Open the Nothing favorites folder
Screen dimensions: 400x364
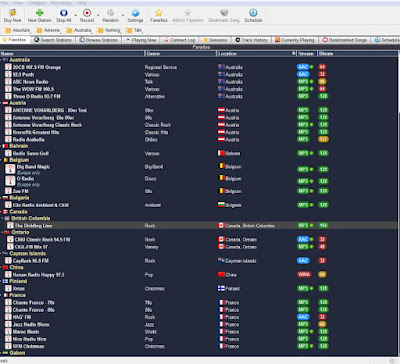[108, 30]
